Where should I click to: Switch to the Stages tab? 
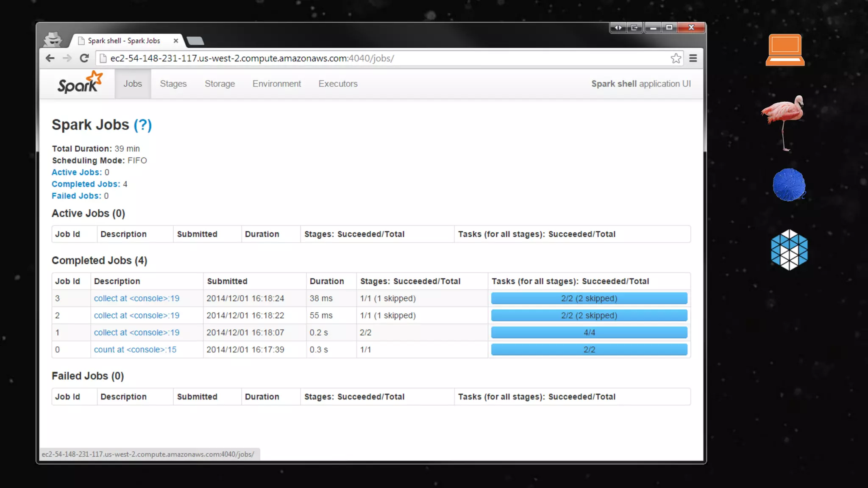173,84
